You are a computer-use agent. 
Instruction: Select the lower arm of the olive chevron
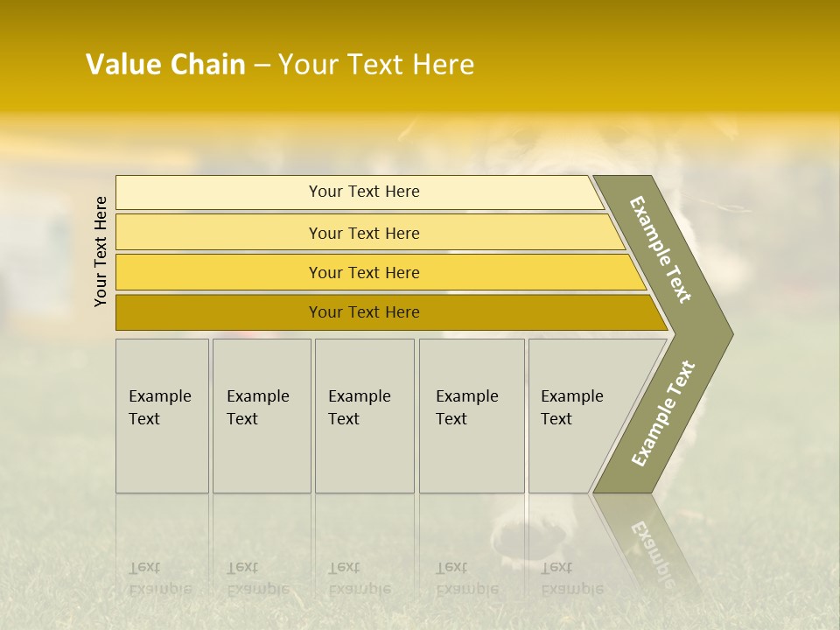point(664,415)
